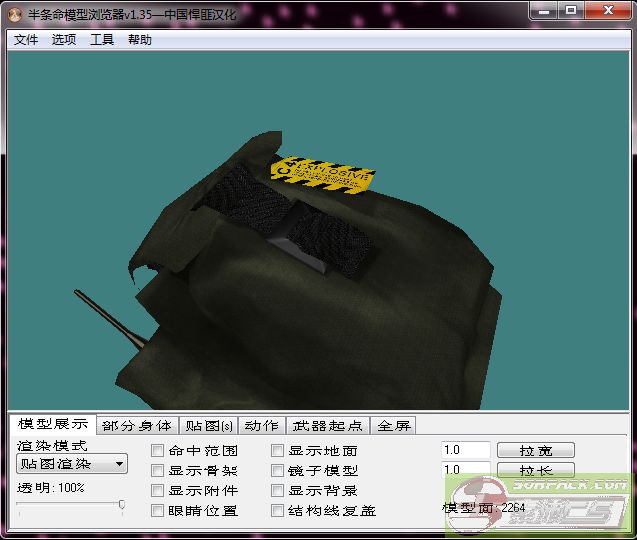Screen dimensions: 637x540
Task: Minimize the model viewer window
Action: (x=544, y=10)
